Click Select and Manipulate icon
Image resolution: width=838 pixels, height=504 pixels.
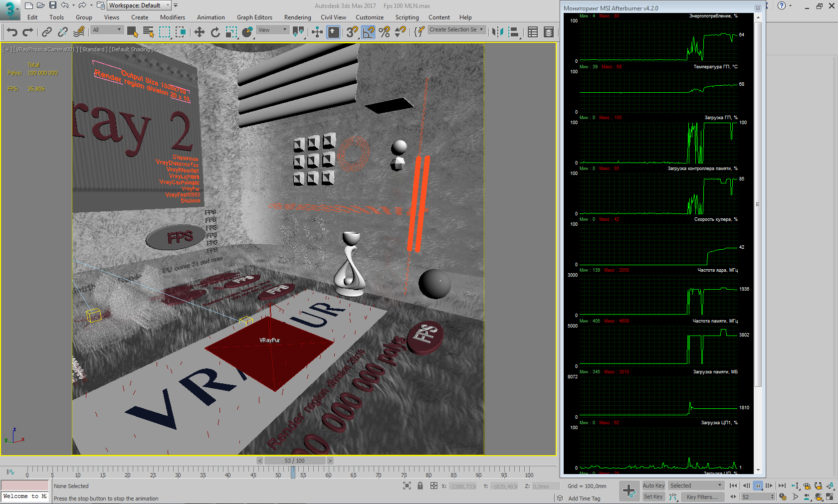pyautogui.click(x=317, y=32)
